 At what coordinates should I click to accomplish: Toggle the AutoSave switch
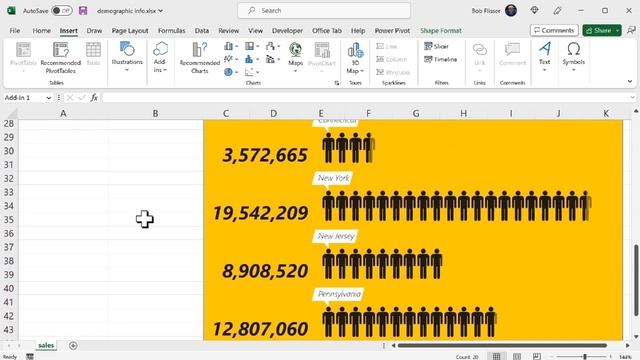pos(62,11)
